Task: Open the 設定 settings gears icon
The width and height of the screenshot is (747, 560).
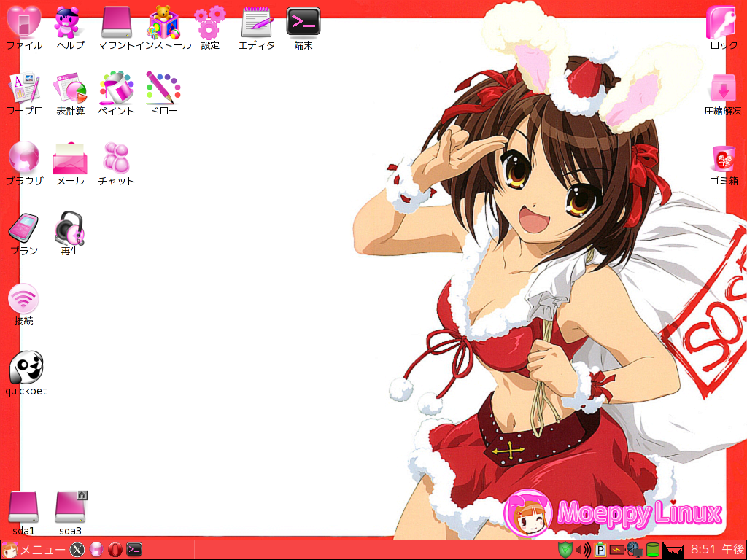Action: pos(210,23)
